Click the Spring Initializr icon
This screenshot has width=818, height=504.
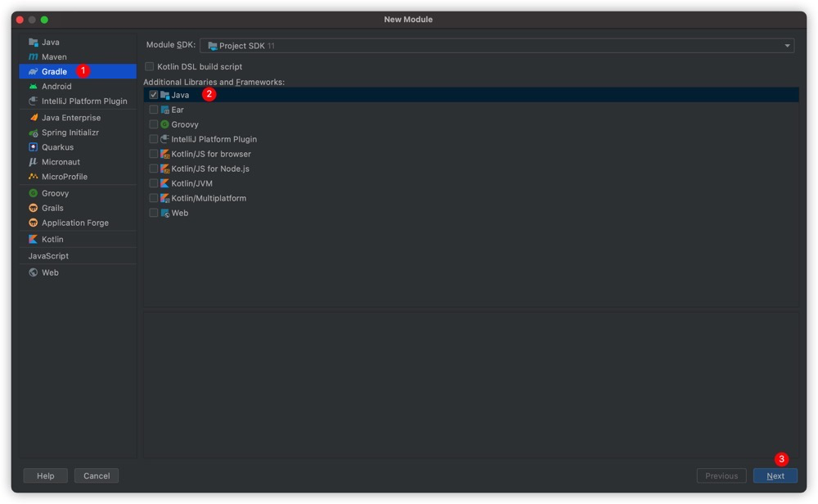pos(34,133)
